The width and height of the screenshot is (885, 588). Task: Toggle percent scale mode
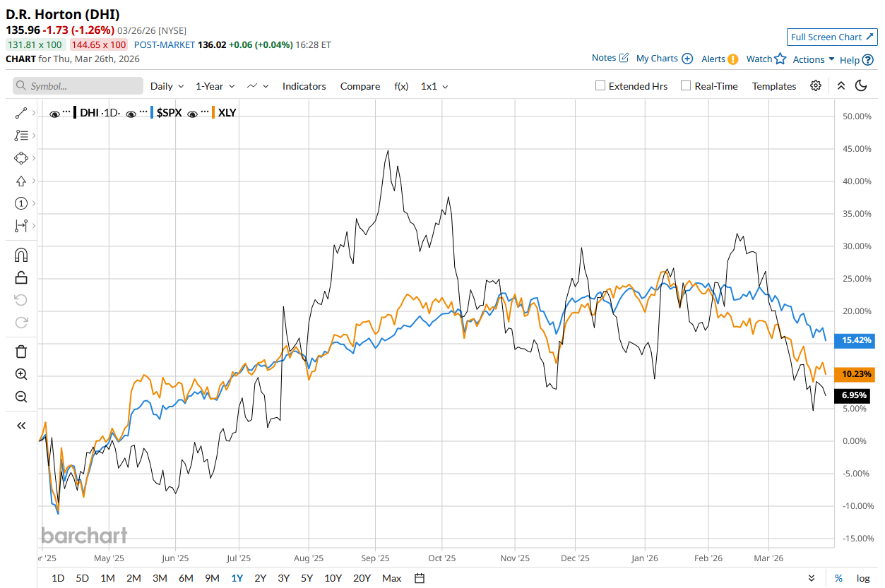(x=838, y=578)
